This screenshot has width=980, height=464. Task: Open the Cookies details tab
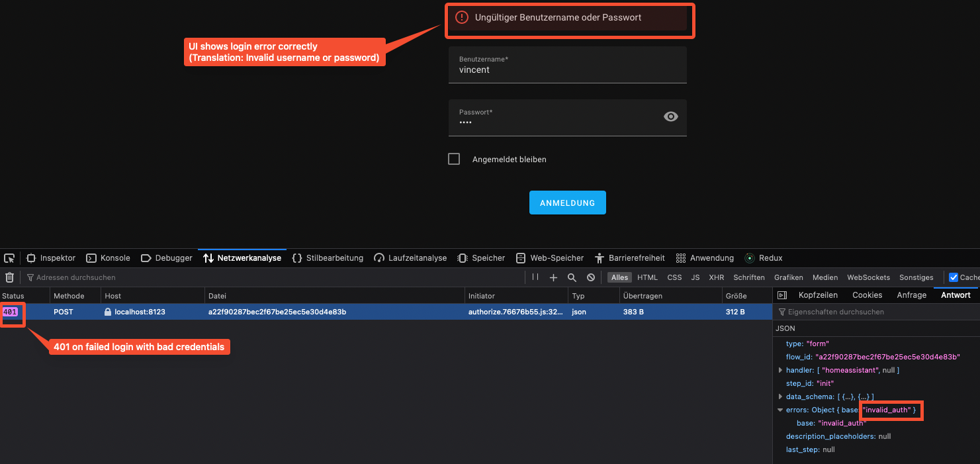[867, 295]
